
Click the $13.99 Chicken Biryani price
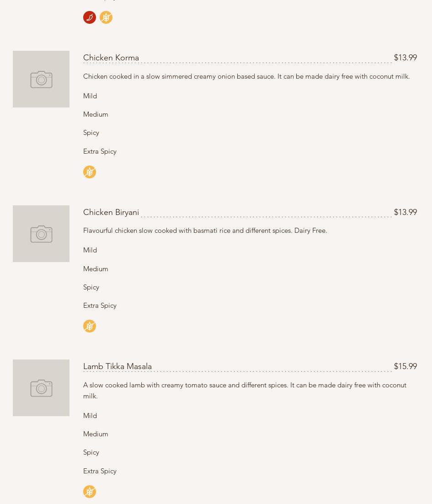[x=405, y=212]
